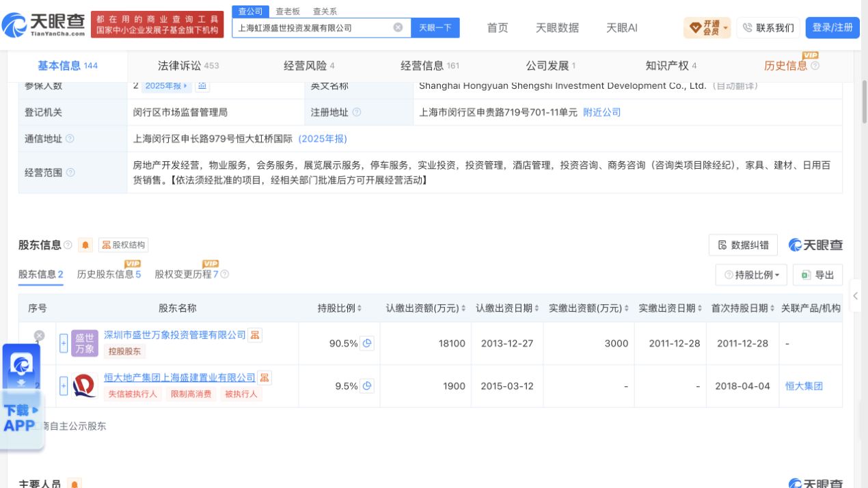This screenshot has height=488, width=868.
Task: Open the 股权结构 button
Action: click(124, 245)
